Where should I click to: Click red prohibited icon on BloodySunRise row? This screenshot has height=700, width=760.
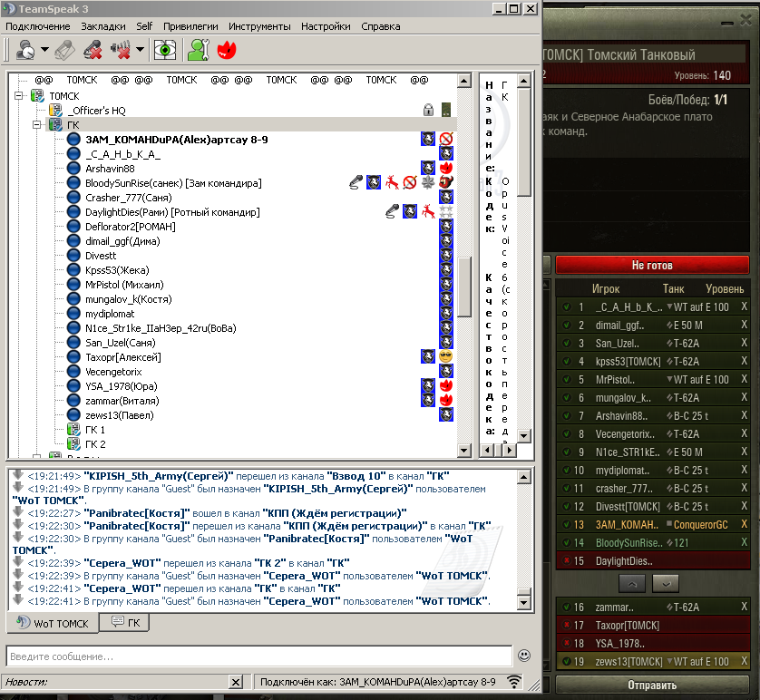coord(410,182)
